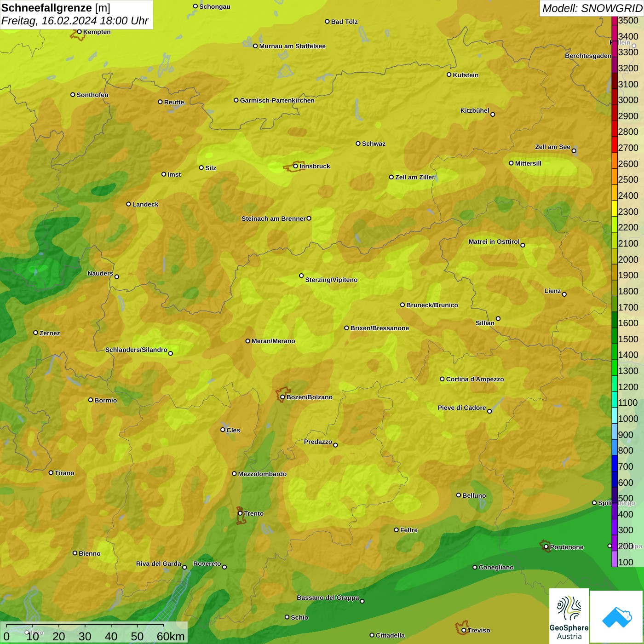Click the Garmisch-Partenkirchen label
The image size is (644, 644).
[x=277, y=100]
